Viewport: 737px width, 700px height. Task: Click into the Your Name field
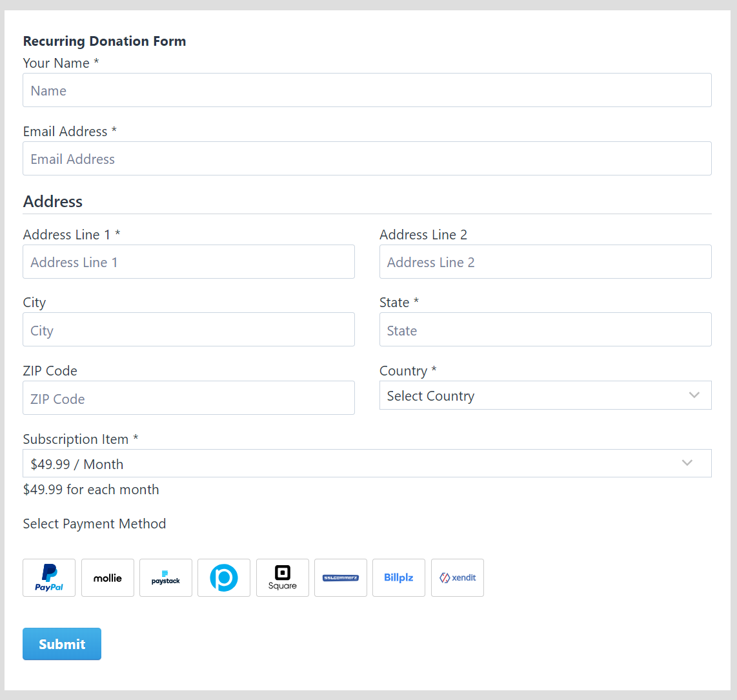coord(367,90)
